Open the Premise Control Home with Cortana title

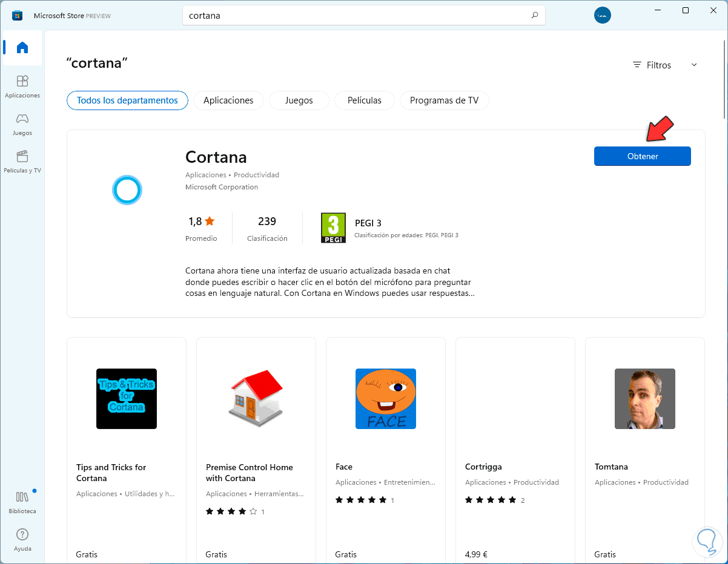click(x=250, y=473)
